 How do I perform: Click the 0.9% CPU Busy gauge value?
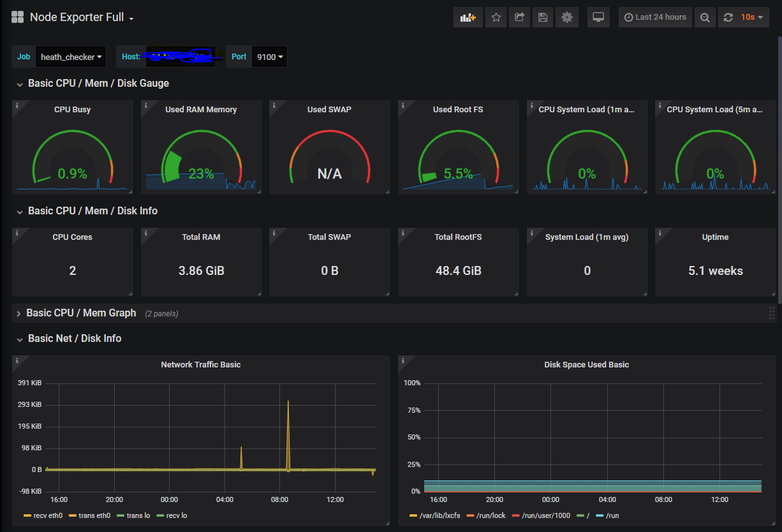[x=73, y=174]
